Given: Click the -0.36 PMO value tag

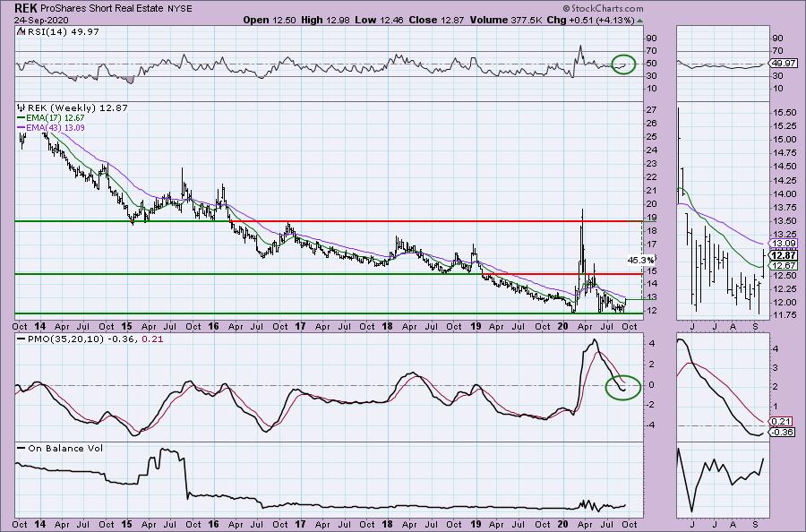Looking at the screenshot, I should [x=783, y=433].
